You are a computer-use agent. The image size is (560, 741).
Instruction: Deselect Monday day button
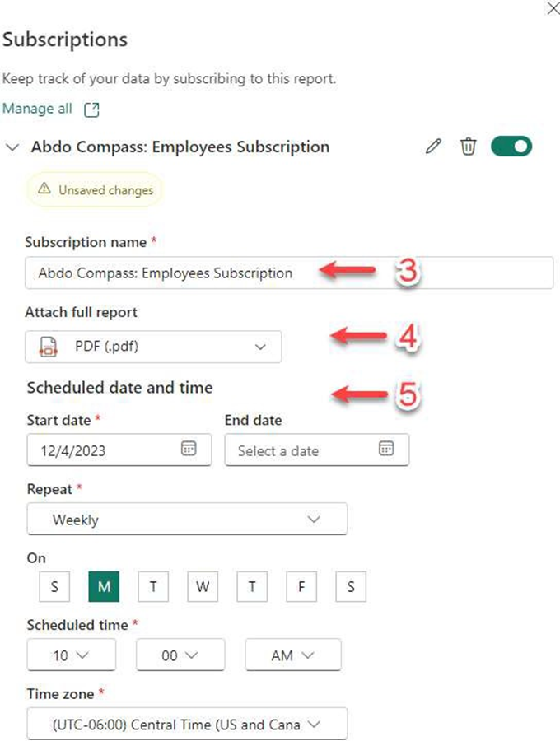104,587
